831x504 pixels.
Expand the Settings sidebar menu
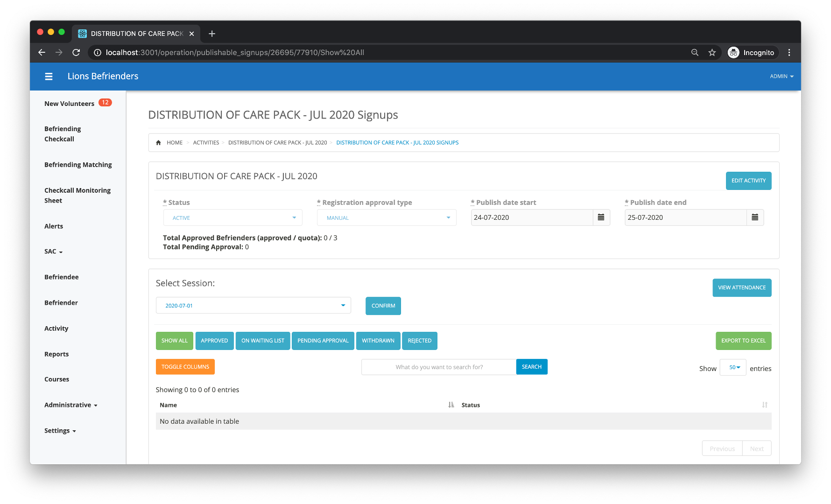pos(60,431)
